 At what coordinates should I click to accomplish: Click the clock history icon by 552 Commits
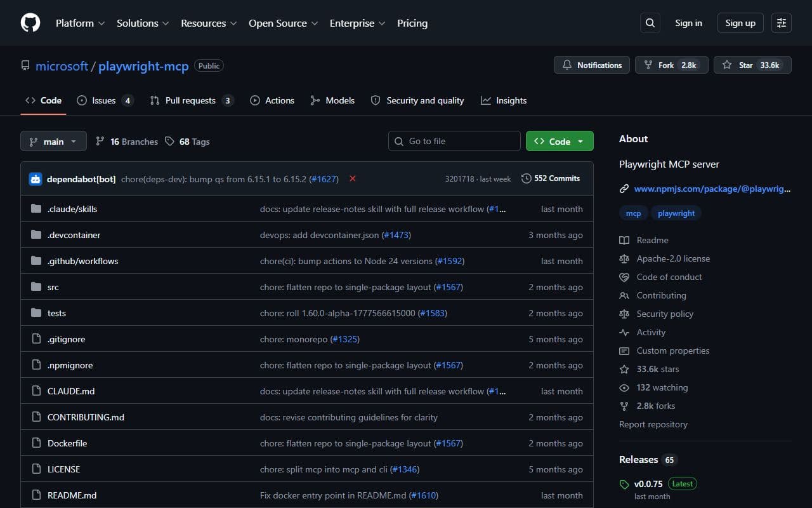coord(527,178)
